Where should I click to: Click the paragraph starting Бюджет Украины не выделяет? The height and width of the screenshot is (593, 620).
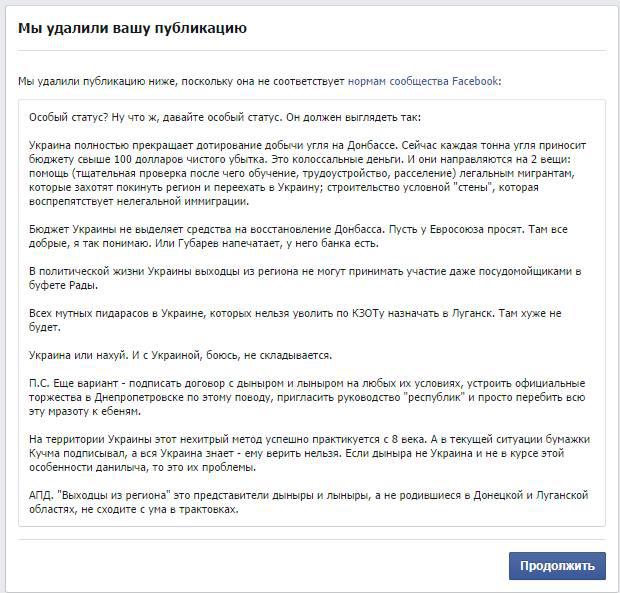(298, 236)
